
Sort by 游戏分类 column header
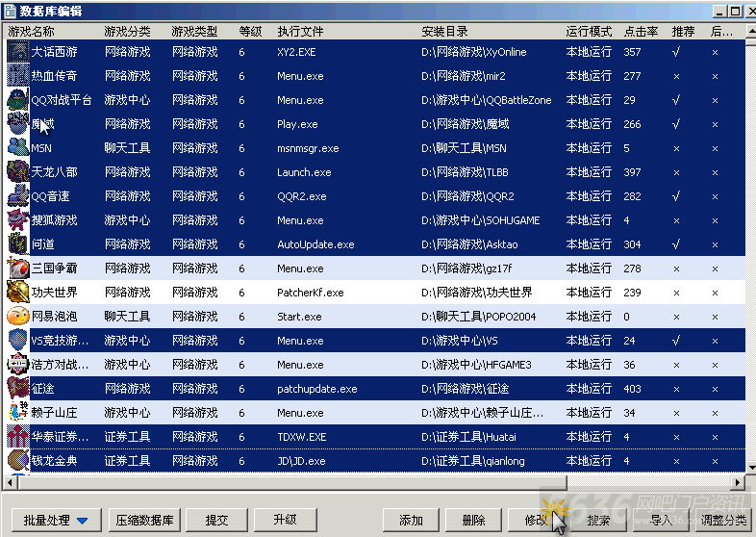coord(127,32)
